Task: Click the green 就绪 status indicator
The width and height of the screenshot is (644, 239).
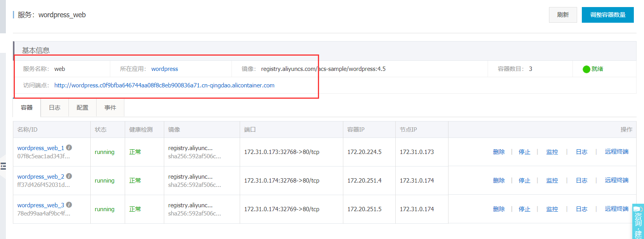Action: 593,69
